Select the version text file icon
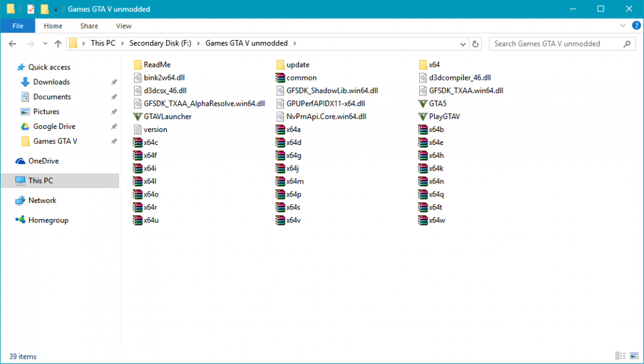Screen dimensions: 644x364 point(138,129)
